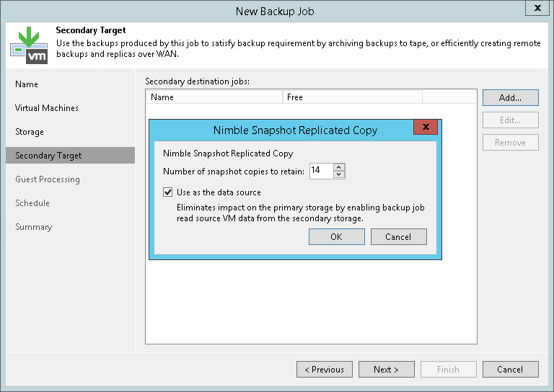Click 'Number of snapshot copies to retain:' label
Screen dimensions: 554x392
pos(234,171)
